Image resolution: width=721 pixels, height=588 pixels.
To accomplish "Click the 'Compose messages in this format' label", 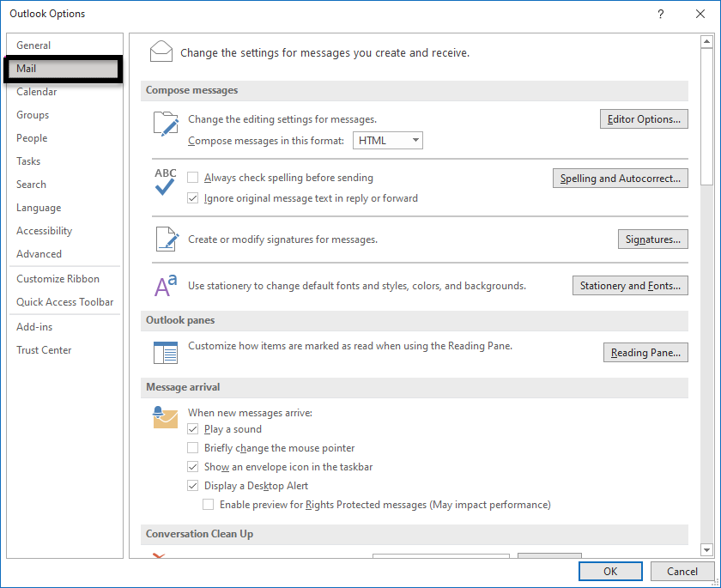I will coord(266,141).
